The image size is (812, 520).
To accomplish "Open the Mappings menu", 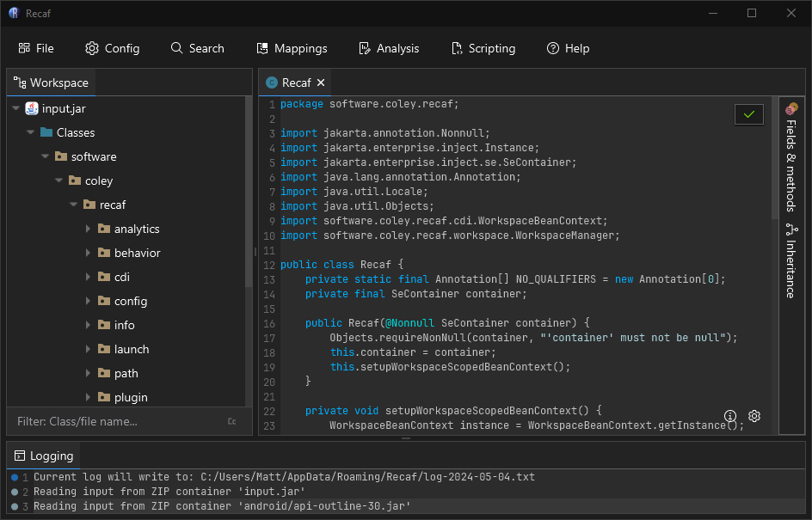I will (292, 48).
